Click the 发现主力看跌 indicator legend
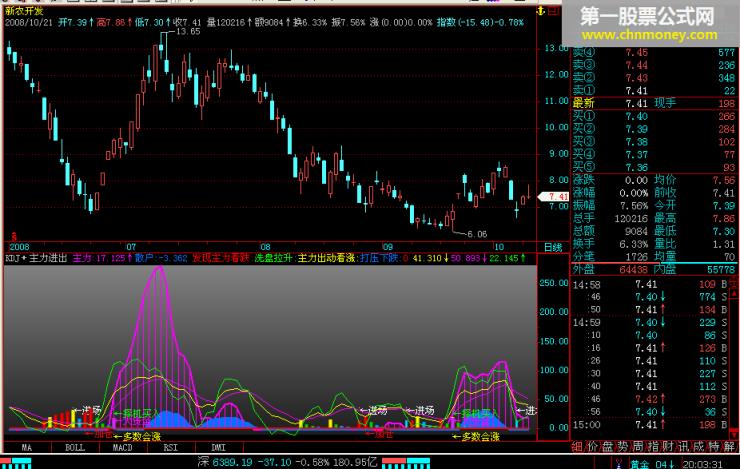Viewport: 740px width, 469px height. click(x=220, y=258)
